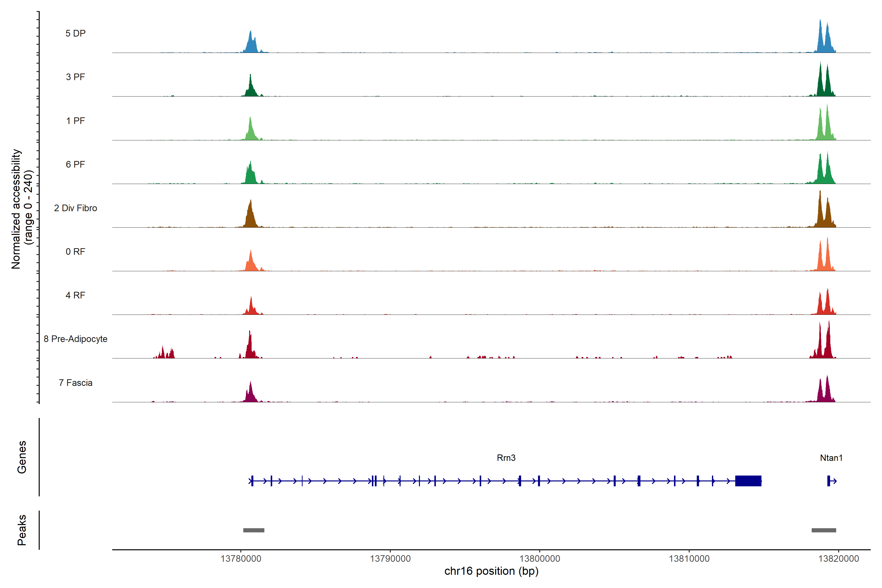Select the 8 Pre-Adipocyte track label
The image size is (882, 588).
[75, 339]
